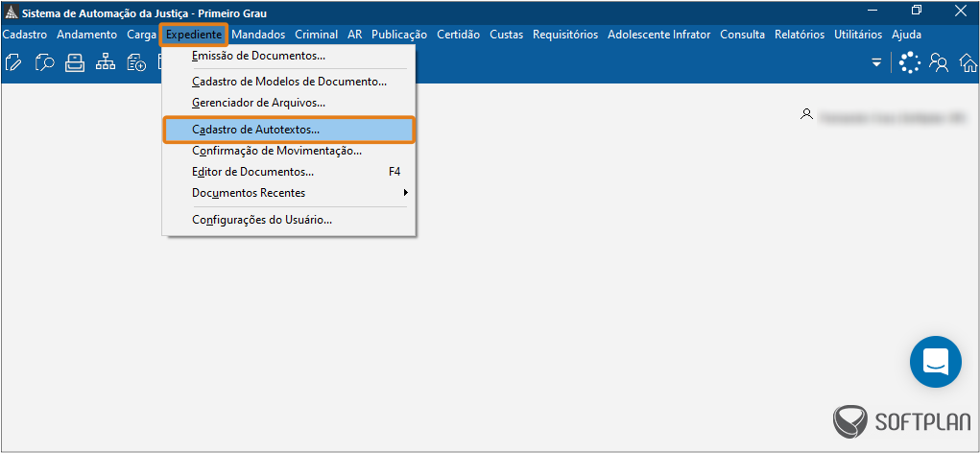Select Configurações do Usuário entry

pyautogui.click(x=288, y=220)
